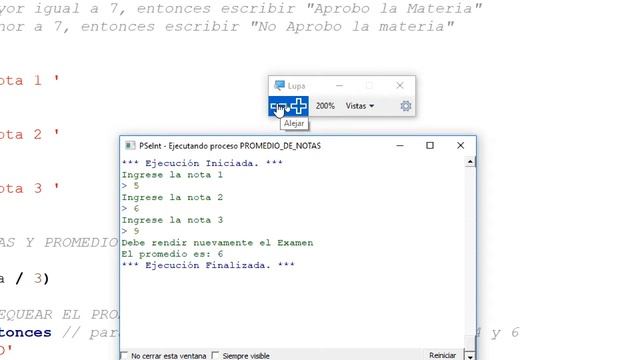The image size is (640, 360).
Task: Enable 'No cerrar esta ventana' checkbox
Action: (x=124, y=355)
